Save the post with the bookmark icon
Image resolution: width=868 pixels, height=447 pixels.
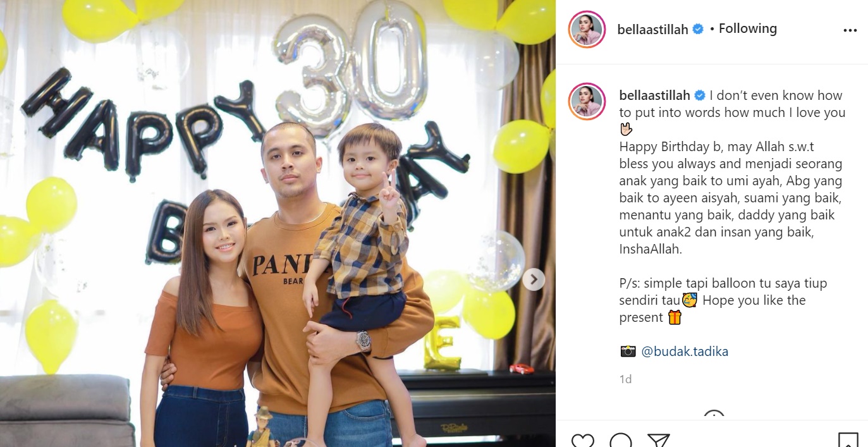pyautogui.click(x=848, y=441)
